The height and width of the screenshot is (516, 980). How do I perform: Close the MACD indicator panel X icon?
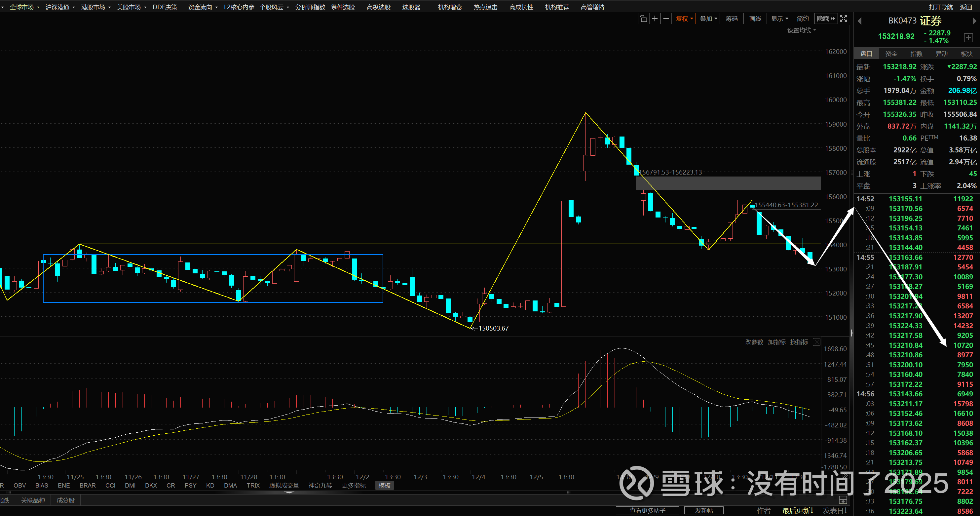[x=816, y=342]
